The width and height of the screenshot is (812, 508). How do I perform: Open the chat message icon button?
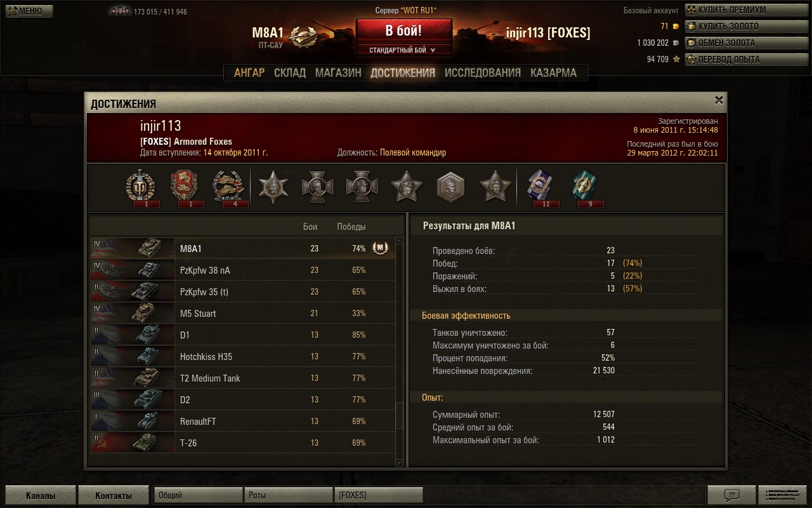pyautogui.click(x=731, y=495)
